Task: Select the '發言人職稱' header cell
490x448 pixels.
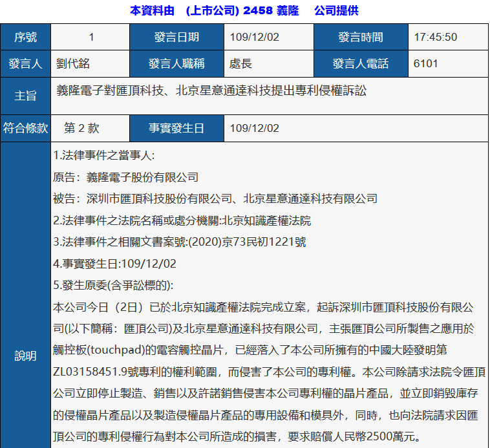Action: coord(176,64)
